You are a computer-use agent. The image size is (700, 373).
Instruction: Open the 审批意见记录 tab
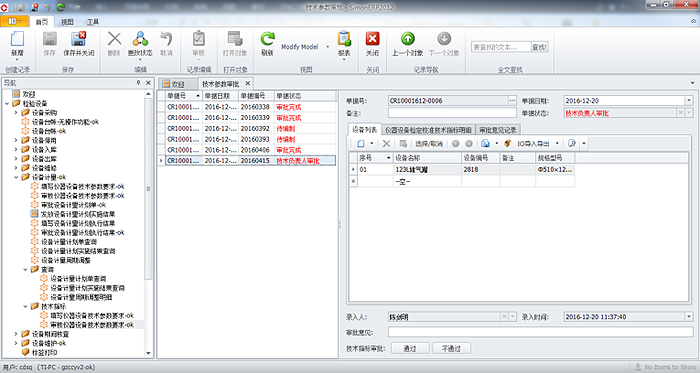point(498,130)
